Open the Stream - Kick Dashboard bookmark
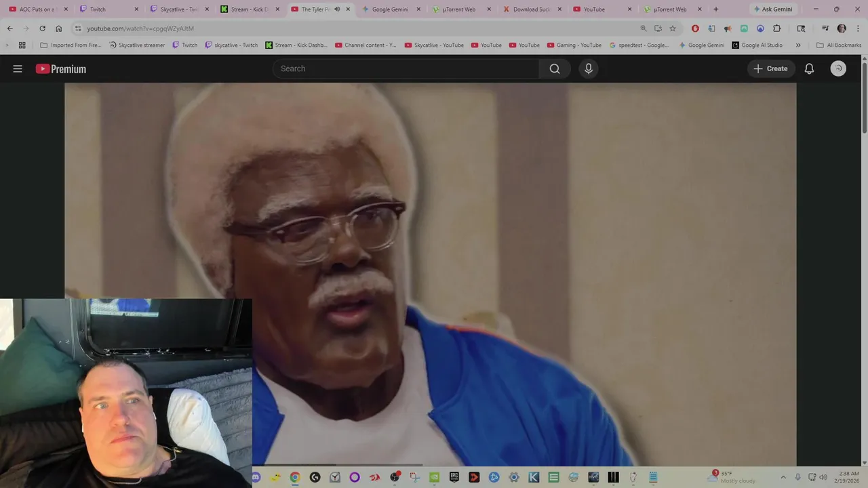The image size is (868, 488). [296, 45]
